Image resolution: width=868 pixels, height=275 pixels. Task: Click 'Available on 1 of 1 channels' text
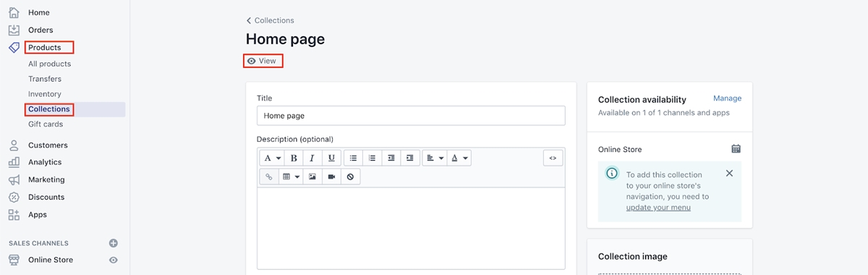point(663,113)
